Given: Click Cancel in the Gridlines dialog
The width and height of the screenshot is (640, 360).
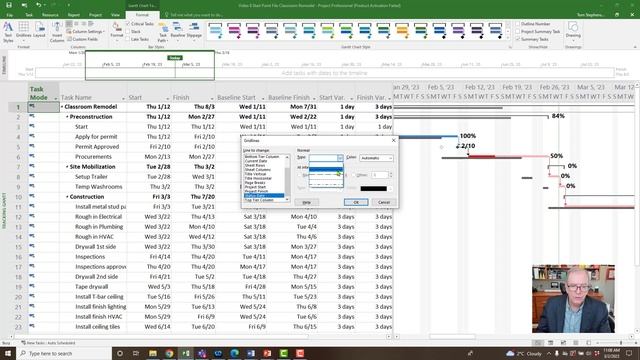Looking at the screenshot, I should 384,202.
